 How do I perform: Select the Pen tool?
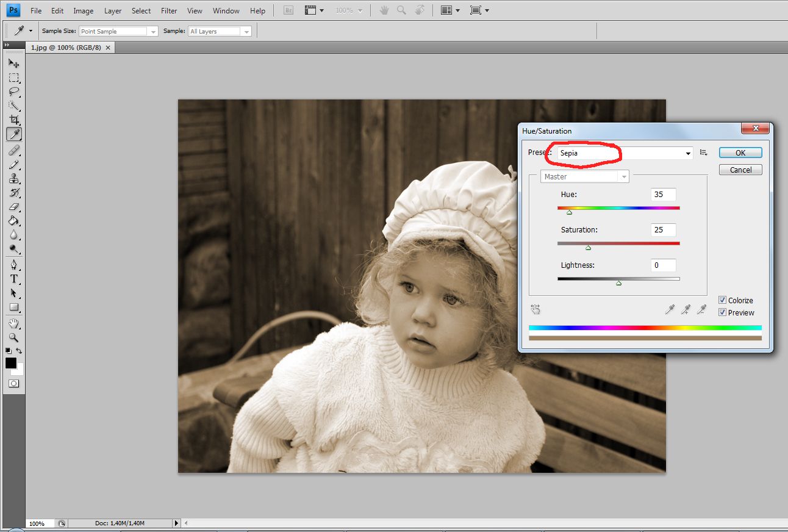pyautogui.click(x=13, y=265)
